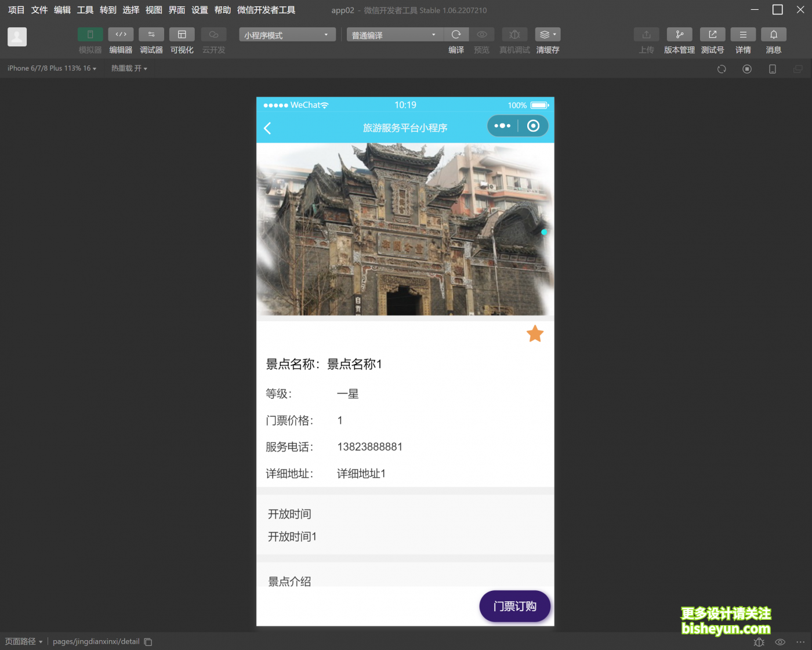Click the 详细地址1 address value
Screen dimensions: 812x650
361,474
